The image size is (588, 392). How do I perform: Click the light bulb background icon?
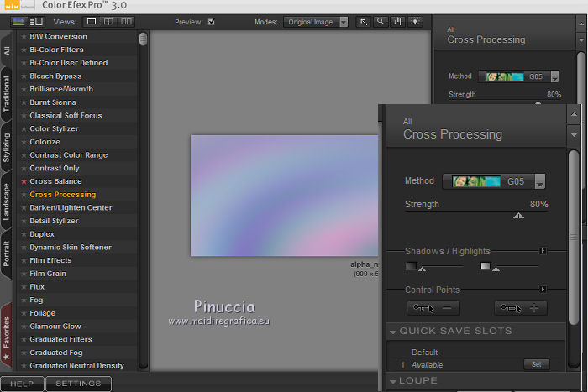click(x=415, y=22)
